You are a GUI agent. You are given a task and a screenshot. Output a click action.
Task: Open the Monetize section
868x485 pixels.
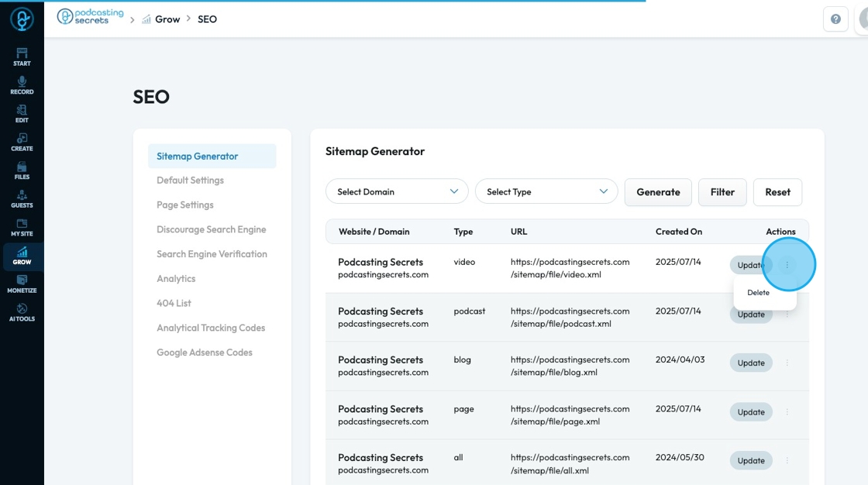click(x=22, y=284)
